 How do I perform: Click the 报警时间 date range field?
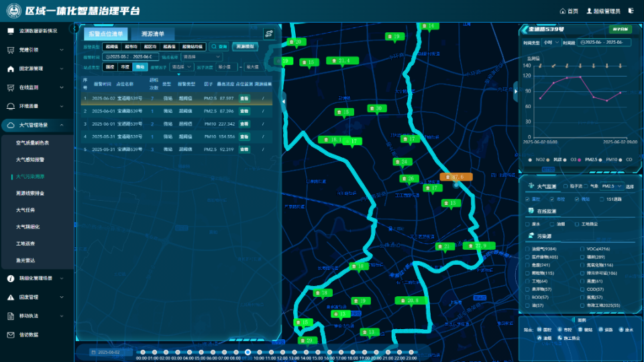(131, 57)
